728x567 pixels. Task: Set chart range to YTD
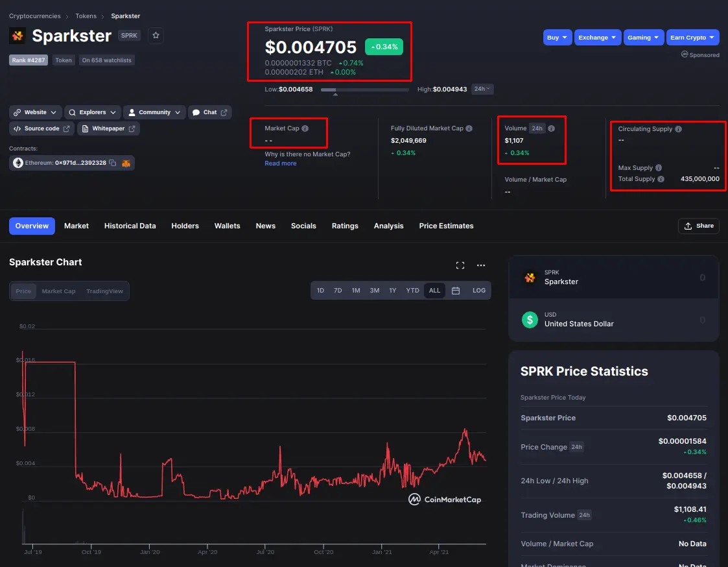coord(412,291)
